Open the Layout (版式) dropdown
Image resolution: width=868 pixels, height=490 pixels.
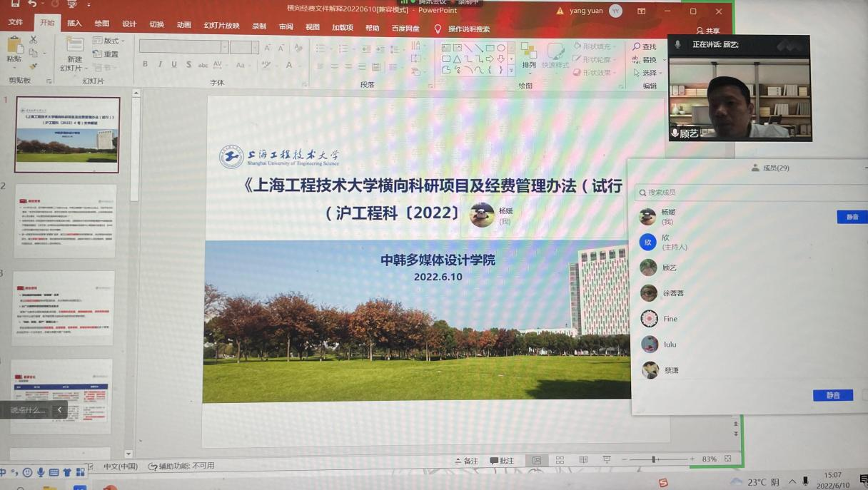(109, 41)
